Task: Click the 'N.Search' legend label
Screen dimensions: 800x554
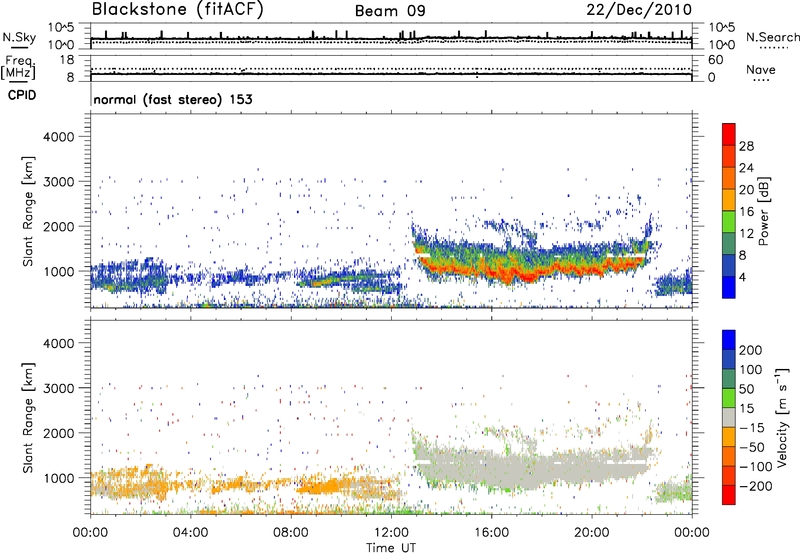Action: (772, 37)
